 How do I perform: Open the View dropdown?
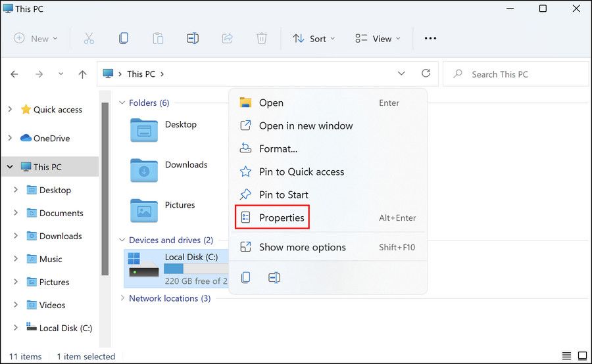378,39
